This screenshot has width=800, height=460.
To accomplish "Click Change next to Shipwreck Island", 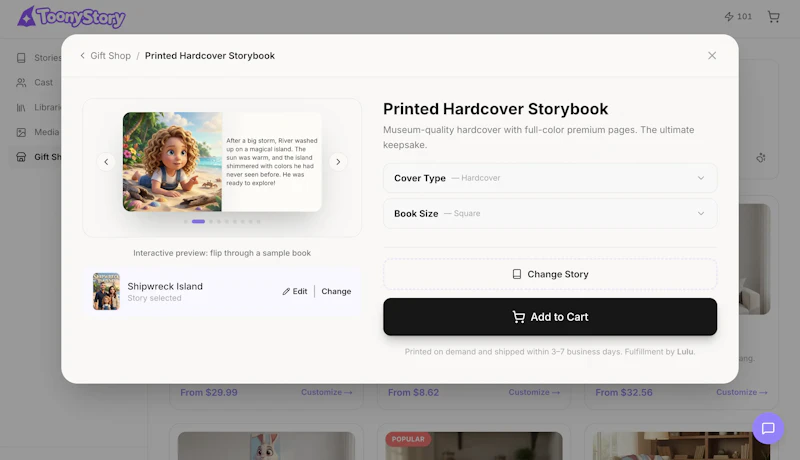I will [x=336, y=291].
